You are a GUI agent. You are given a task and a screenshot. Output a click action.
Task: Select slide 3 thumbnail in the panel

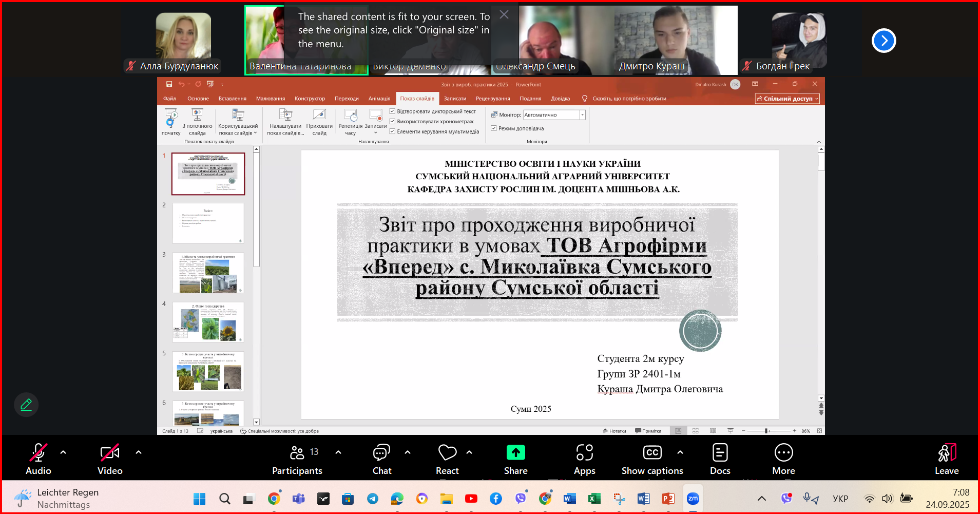pos(208,273)
